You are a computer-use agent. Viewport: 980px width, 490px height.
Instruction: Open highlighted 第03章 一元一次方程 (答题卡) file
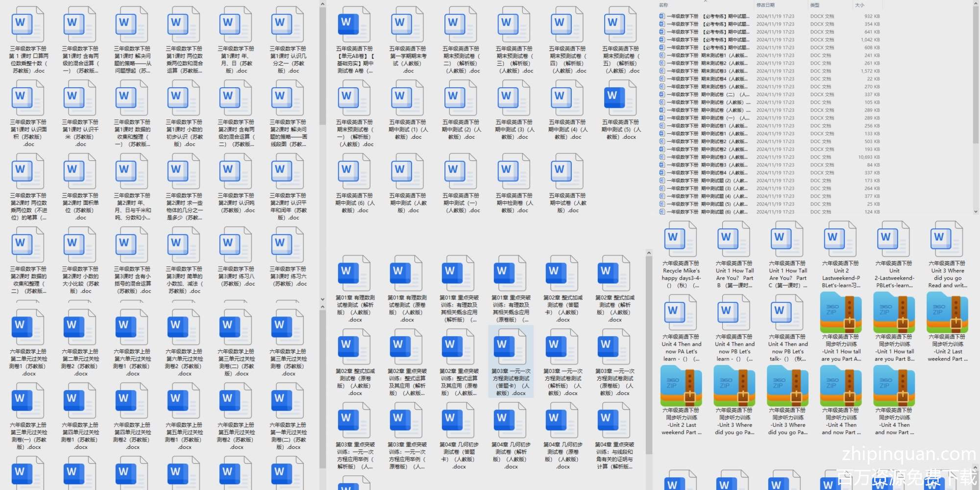click(511, 349)
